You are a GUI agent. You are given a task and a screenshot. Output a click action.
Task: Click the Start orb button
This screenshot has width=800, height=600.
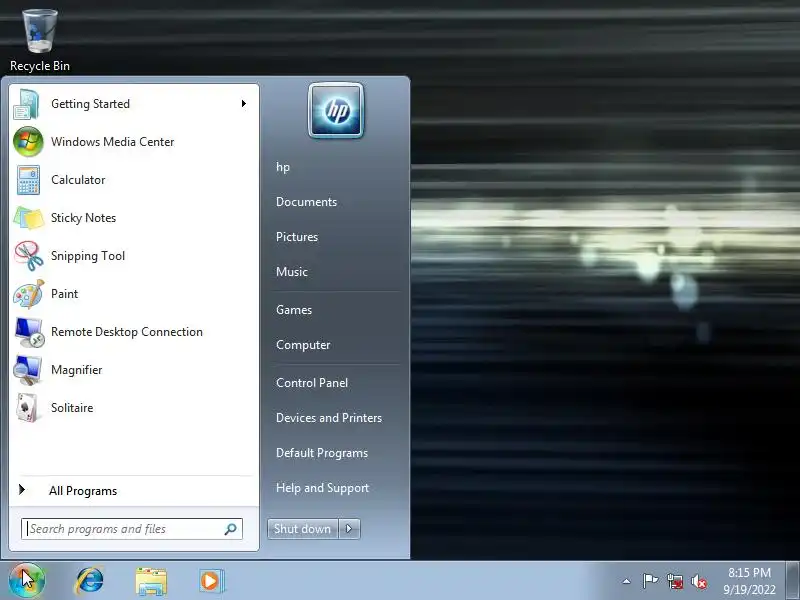(x=27, y=580)
